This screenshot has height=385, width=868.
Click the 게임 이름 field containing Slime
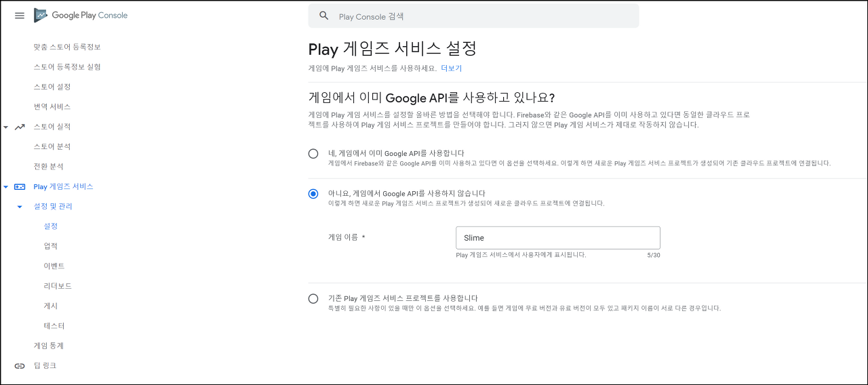[x=558, y=238]
